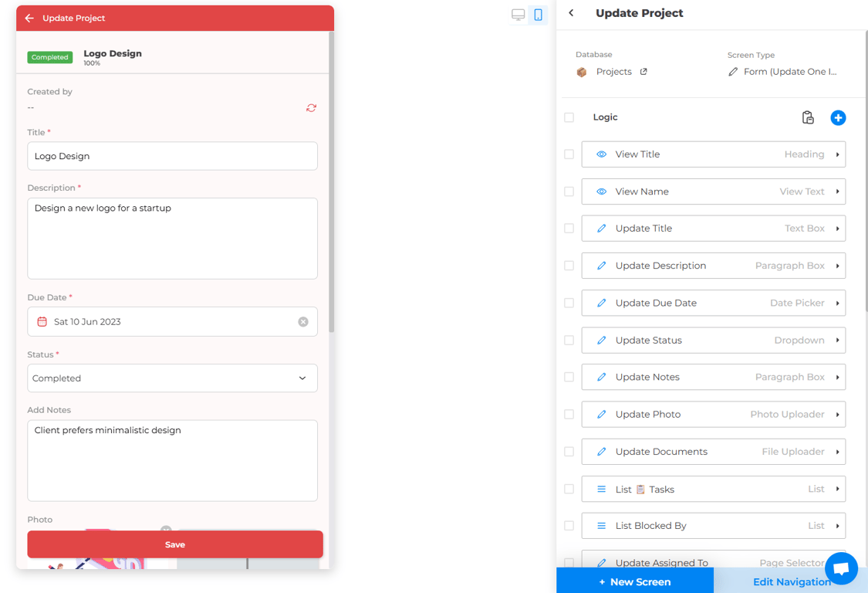Expand View Name row arrow

[x=838, y=191]
